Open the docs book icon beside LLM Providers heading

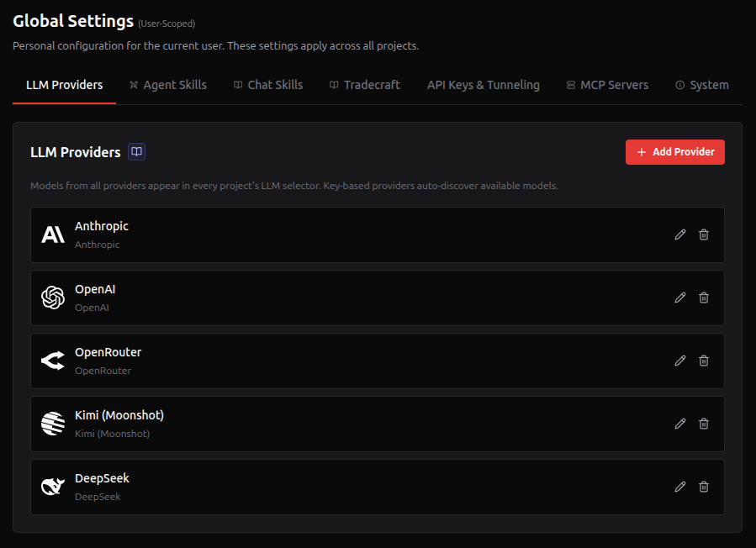(x=136, y=152)
